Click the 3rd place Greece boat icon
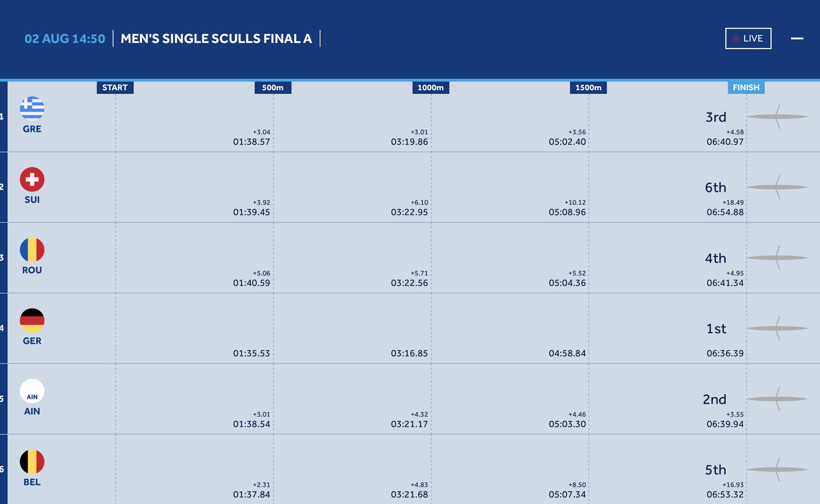 [777, 117]
